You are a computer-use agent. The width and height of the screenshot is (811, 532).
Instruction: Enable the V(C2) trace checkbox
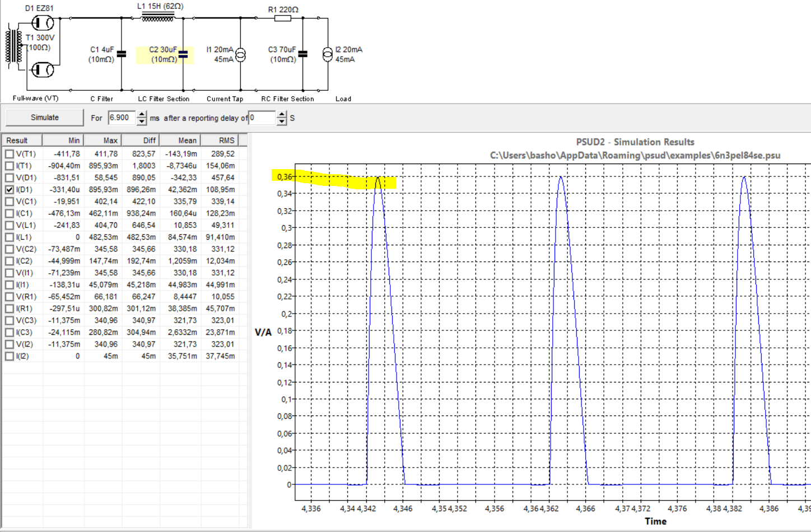[10, 249]
